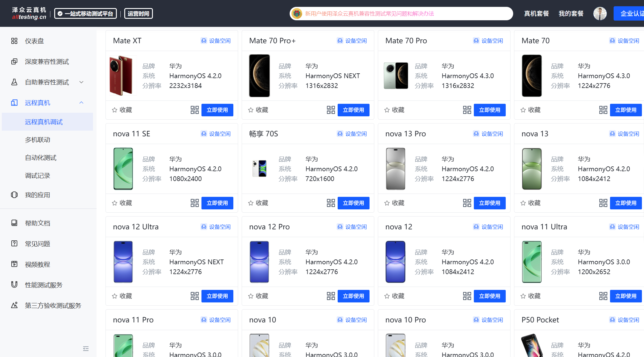
Task: Open 我的套餐 in top navigation
Action: [571, 14]
